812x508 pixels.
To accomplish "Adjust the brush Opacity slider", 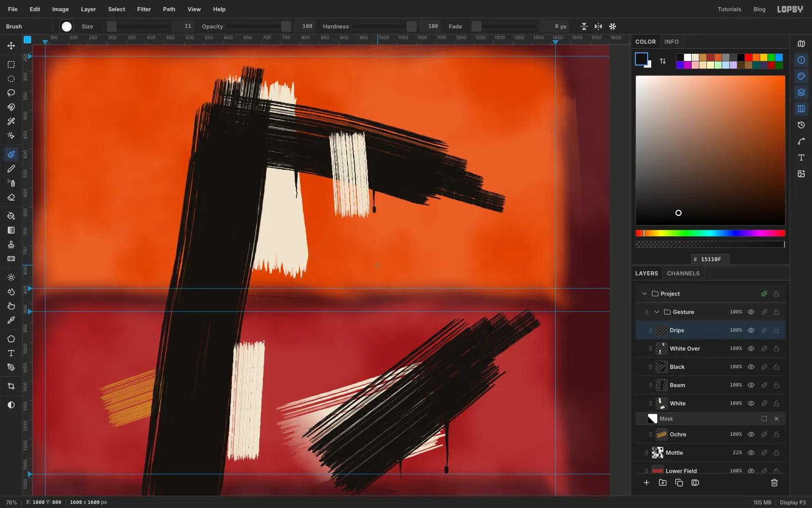I will click(x=259, y=26).
